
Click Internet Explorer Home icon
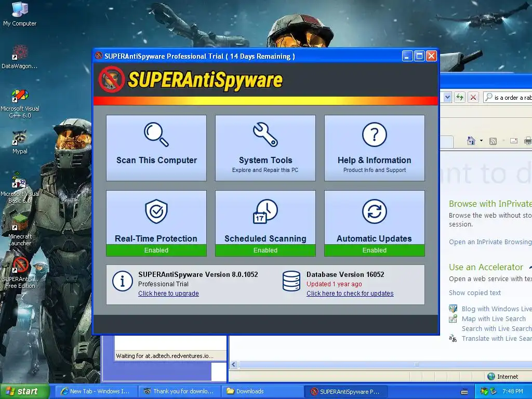pyautogui.click(x=471, y=140)
